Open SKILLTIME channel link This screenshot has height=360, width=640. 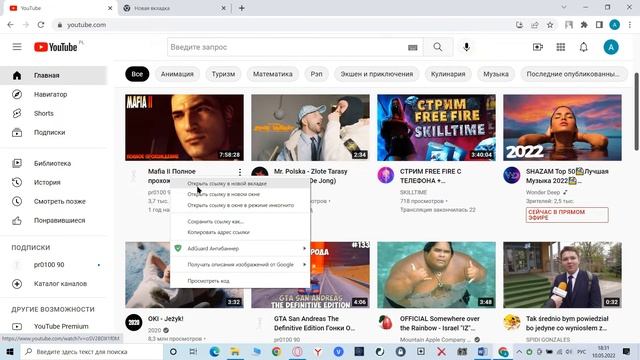point(413,192)
